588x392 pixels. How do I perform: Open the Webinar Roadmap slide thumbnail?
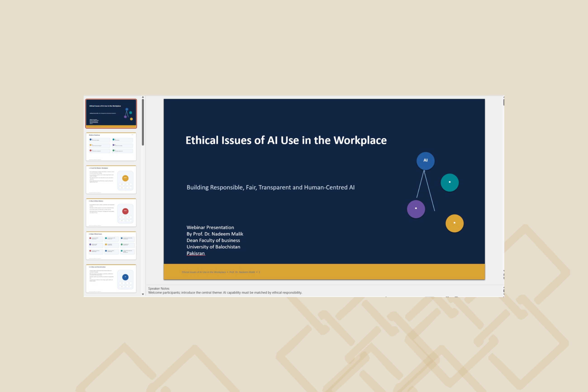coord(111,147)
